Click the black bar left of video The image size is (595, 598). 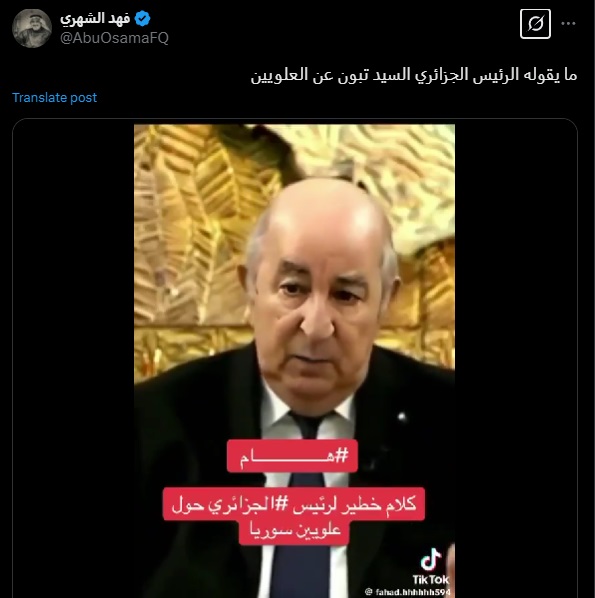pyautogui.click(x=73, y=360)
